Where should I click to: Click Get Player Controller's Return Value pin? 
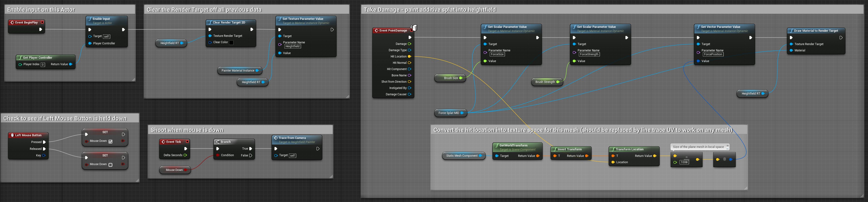(x=71, y=64)
